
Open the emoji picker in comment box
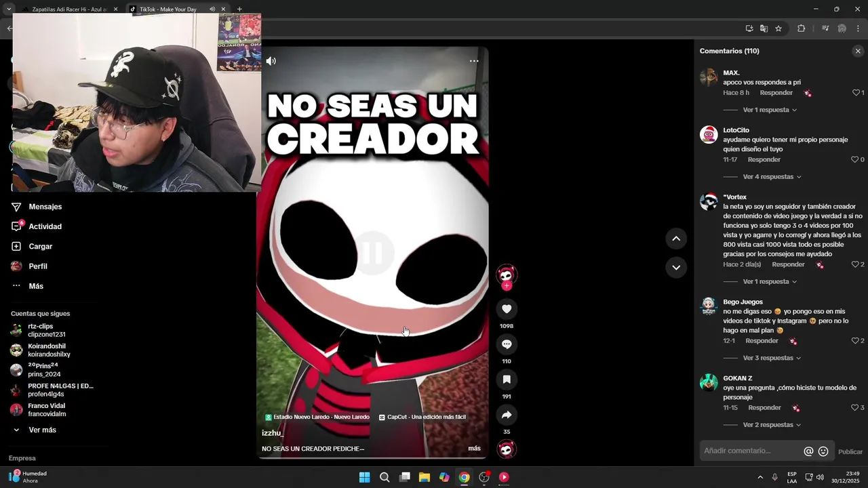[x=823, y=451]
